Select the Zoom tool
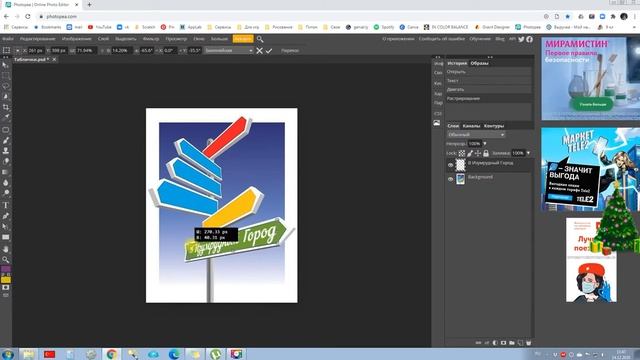640x360 pixels. click(x=6, y=260)
